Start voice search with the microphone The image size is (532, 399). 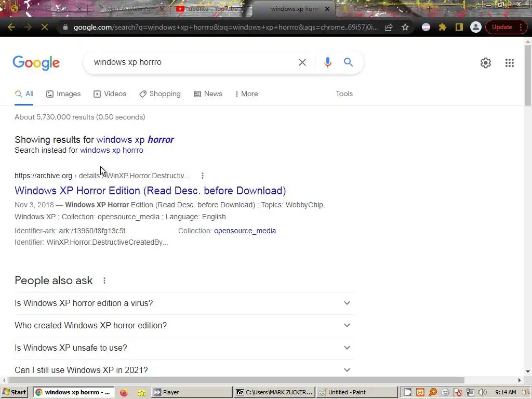[327, 62]
